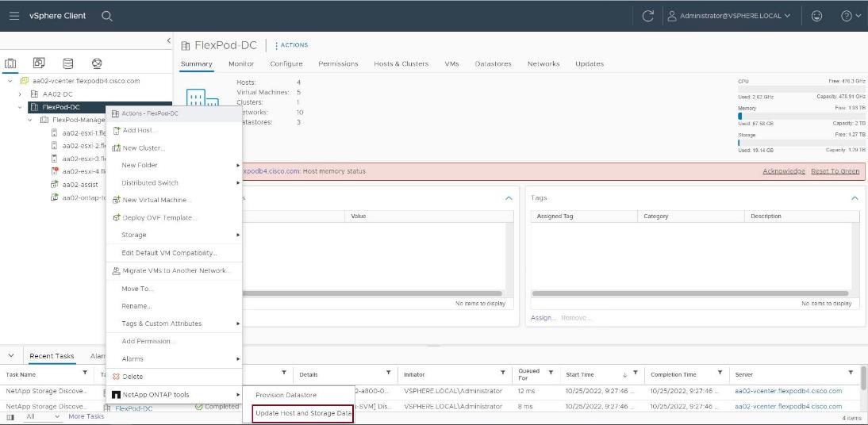Open the smiley feedback icon

click(x=816, y=16)
